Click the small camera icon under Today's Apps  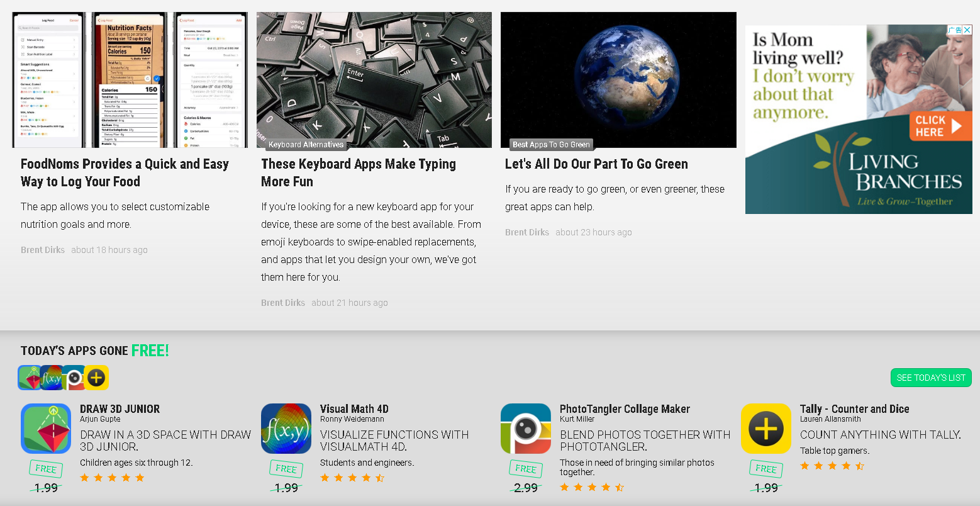[x=74, y=378]
